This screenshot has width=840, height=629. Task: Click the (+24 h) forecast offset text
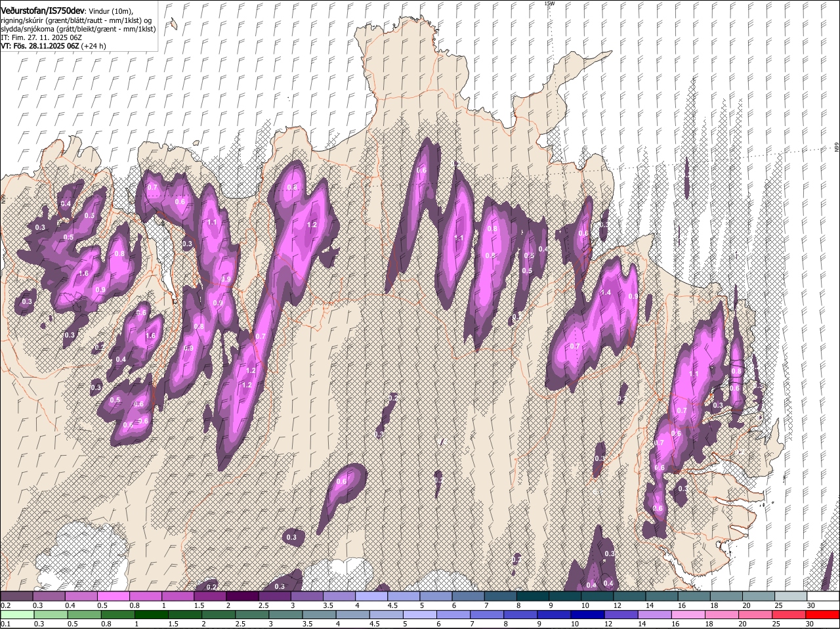(x=94, y=46)
